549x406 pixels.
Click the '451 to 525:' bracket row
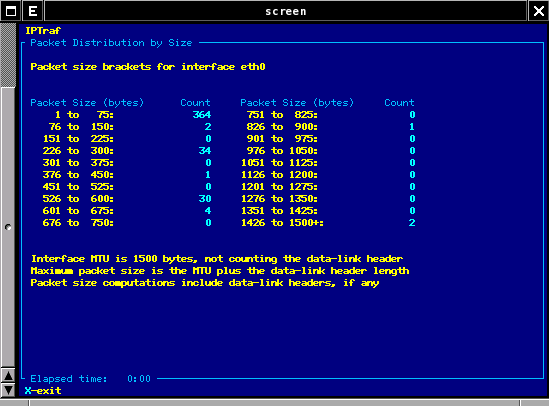[78, 187]
